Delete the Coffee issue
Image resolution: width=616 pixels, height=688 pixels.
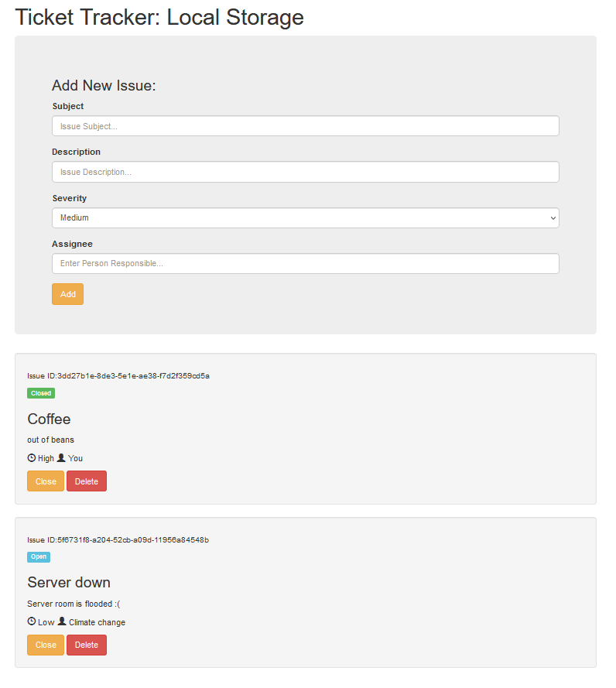tap(86, 481)
